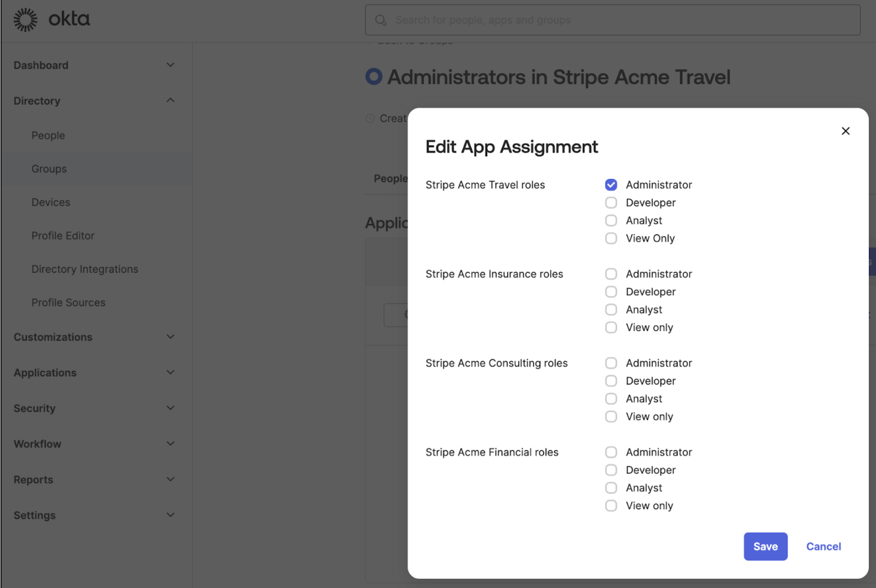Click the Security sidebar label
This screenshot has height=588, width=876.
(x=34, y=408)
